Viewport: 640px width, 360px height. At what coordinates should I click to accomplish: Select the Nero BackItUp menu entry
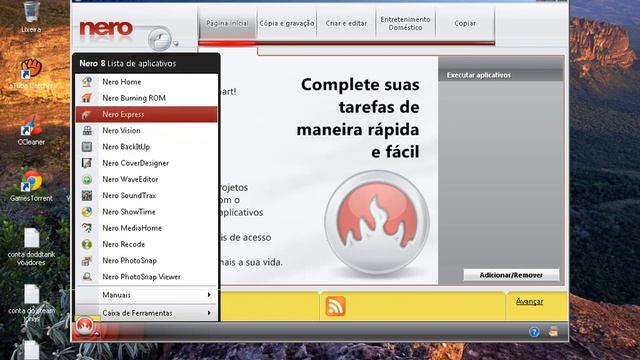147,147
